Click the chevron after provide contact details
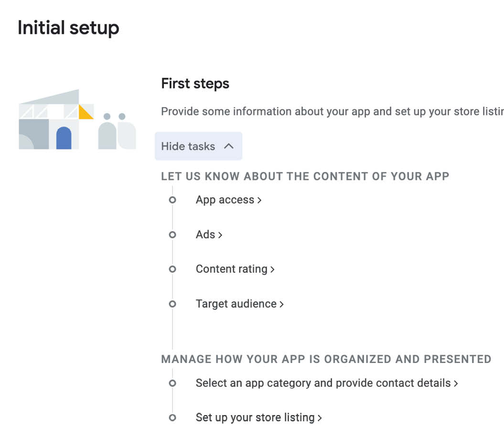Screen dimensions: 504x438 [x=456, y=384]
